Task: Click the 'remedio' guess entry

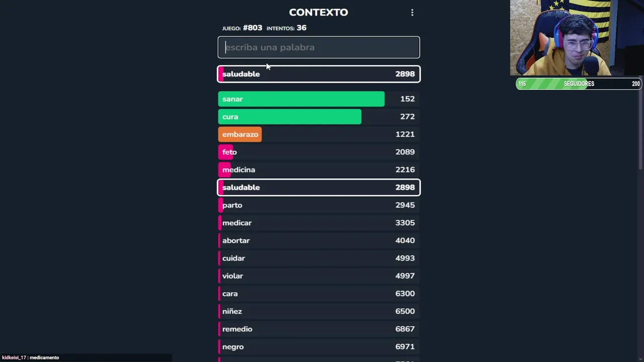Action: (x=318, y=329)
